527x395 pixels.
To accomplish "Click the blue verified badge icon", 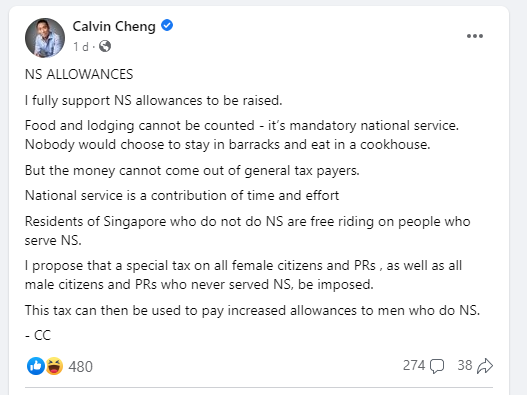I will click(167, 25).
